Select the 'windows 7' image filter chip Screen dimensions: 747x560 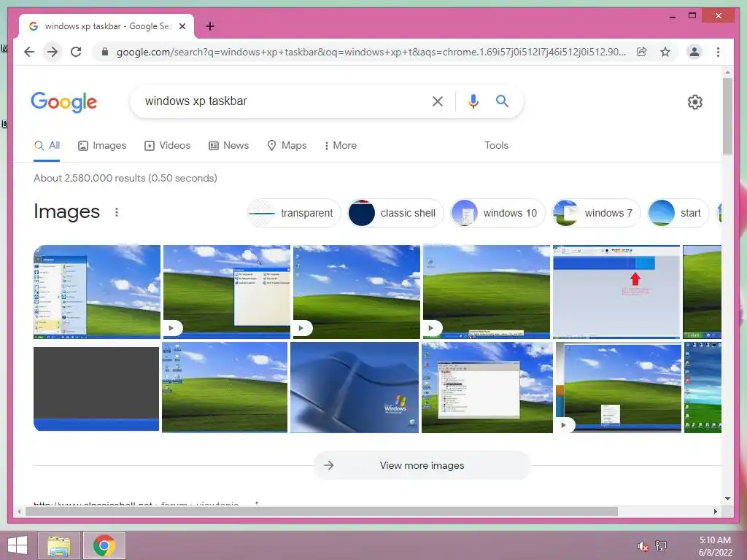[596, 213]
